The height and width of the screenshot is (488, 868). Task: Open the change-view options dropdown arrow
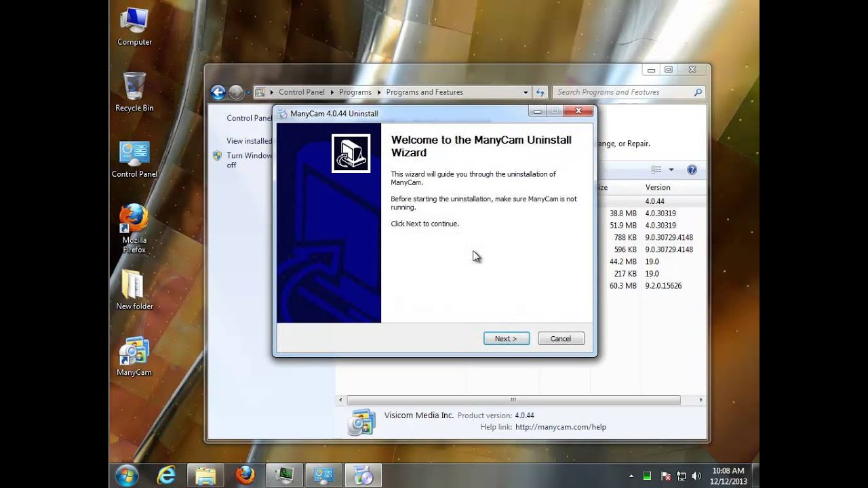point(671,169)
